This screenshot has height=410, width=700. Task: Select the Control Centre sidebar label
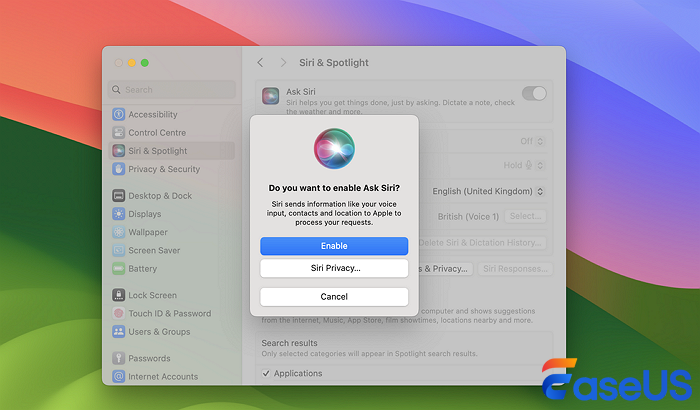pos(157,133)
